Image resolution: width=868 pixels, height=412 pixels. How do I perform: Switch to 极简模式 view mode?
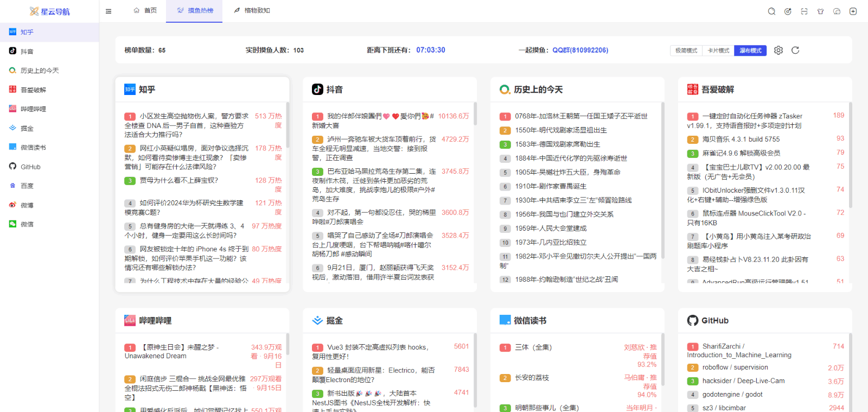686,50
